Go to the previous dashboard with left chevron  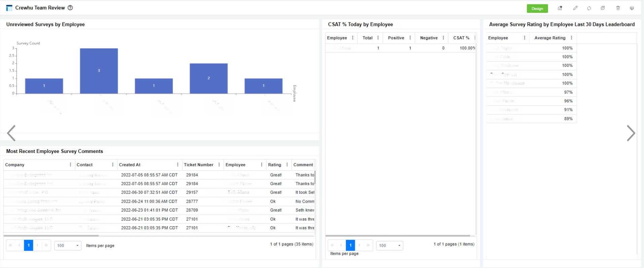coord(11,133)
